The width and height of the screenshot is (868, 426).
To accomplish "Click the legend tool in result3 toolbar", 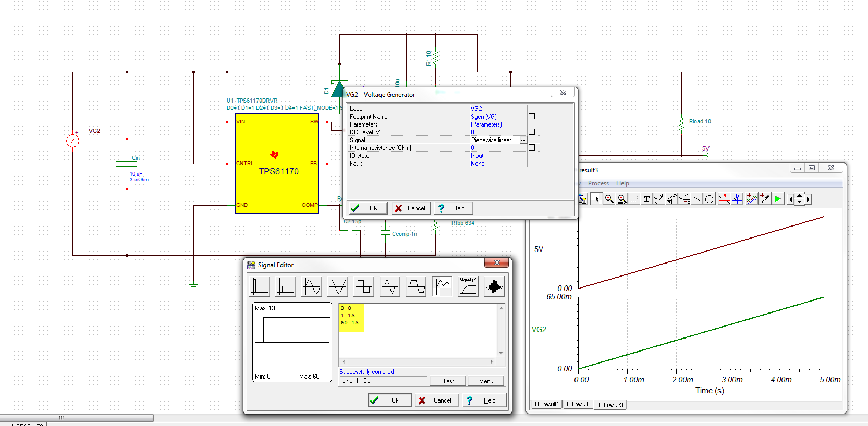I will coord(684,199).
